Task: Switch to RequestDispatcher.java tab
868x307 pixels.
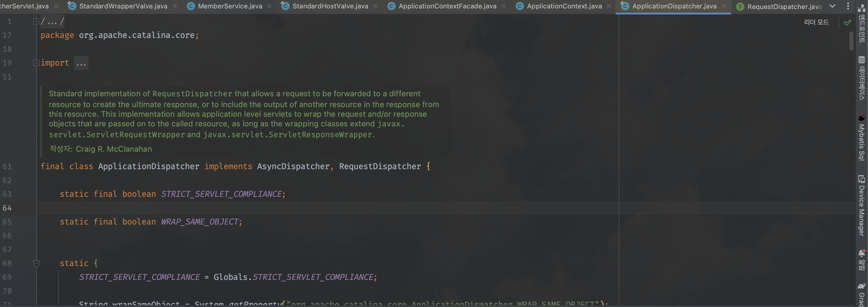Action: [x=785, y=6]
